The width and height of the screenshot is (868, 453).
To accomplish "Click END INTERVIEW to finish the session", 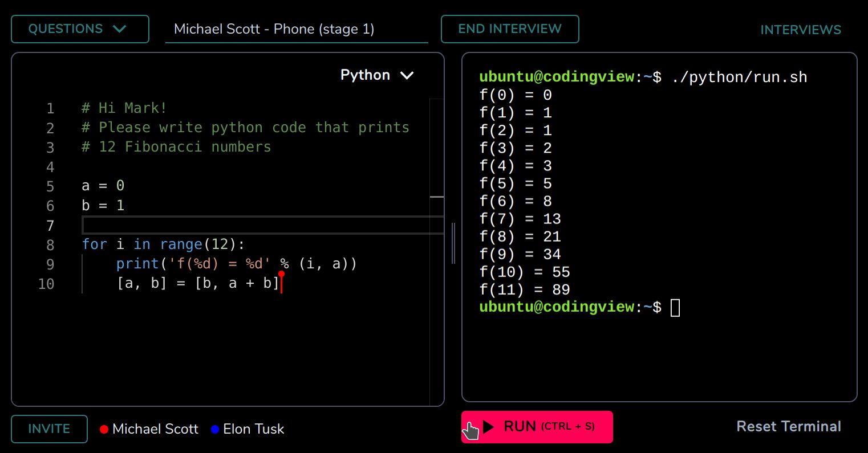I will (509, 28).
